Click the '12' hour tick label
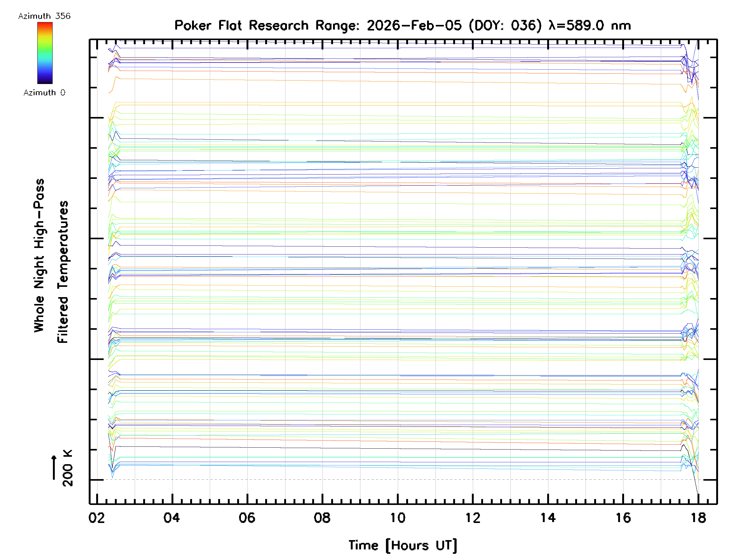The width and height of the screenshot is (747, 560). [472, 518]
